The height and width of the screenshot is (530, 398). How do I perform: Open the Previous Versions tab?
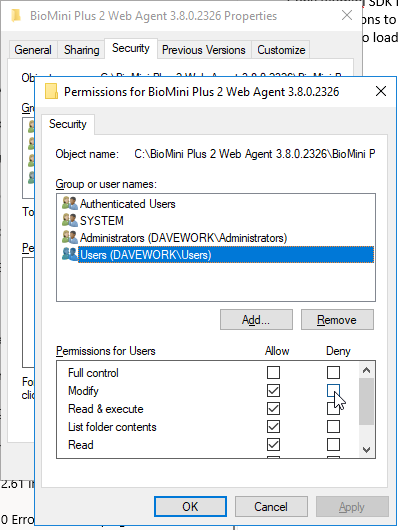204,50
